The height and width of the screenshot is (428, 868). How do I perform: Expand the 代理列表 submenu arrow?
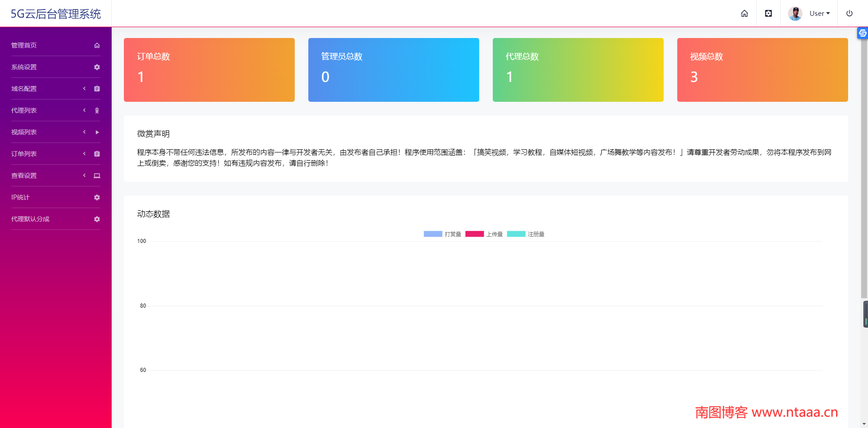tap(84, 110)
